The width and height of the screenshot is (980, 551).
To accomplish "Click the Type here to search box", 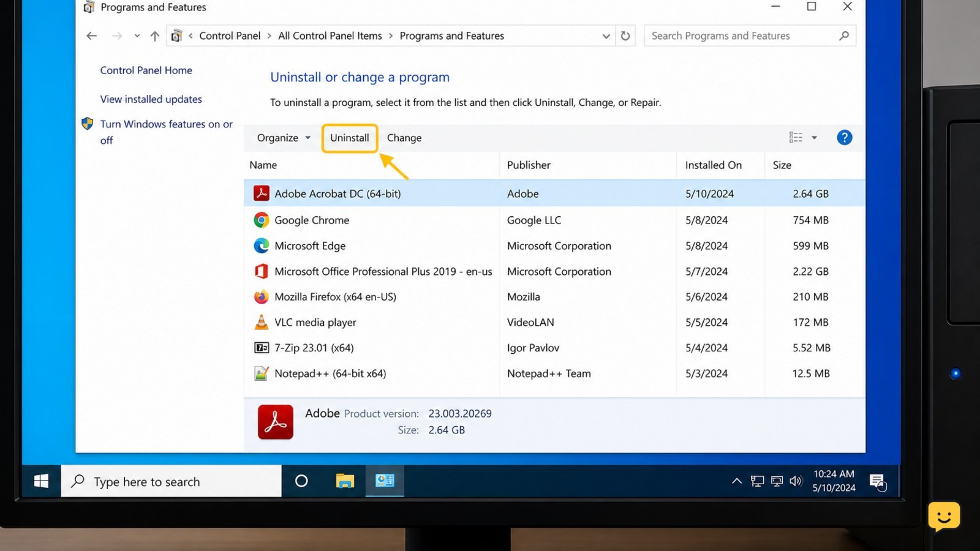I will click(x=171, y=481).
